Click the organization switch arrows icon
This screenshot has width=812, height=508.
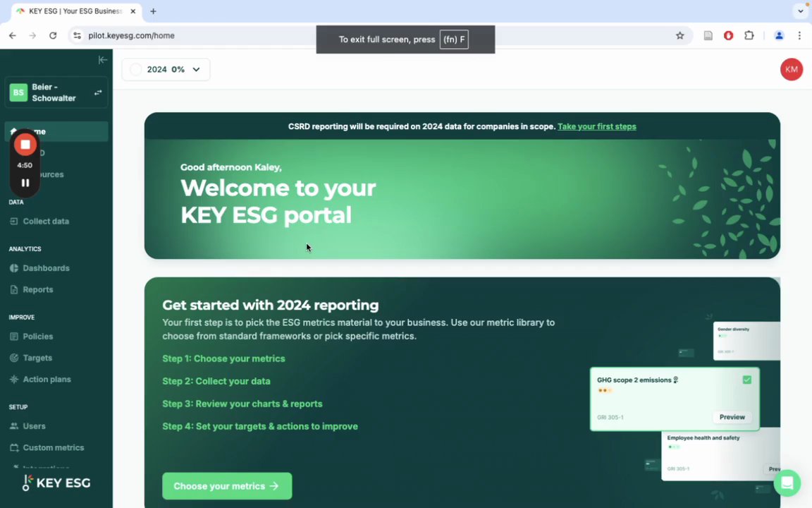98,92
